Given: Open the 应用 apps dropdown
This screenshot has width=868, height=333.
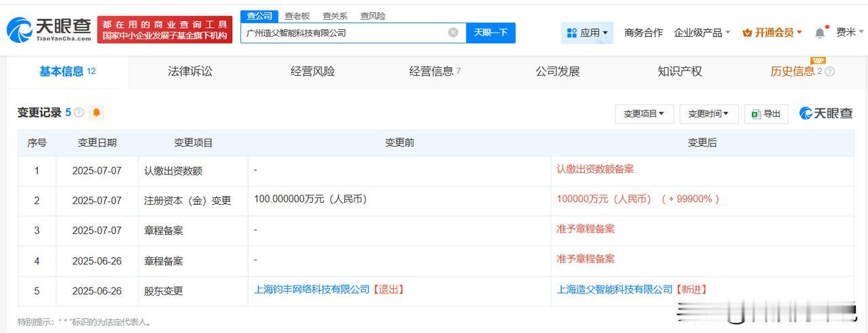Looking at the screenshot, I should click(587, 33).
